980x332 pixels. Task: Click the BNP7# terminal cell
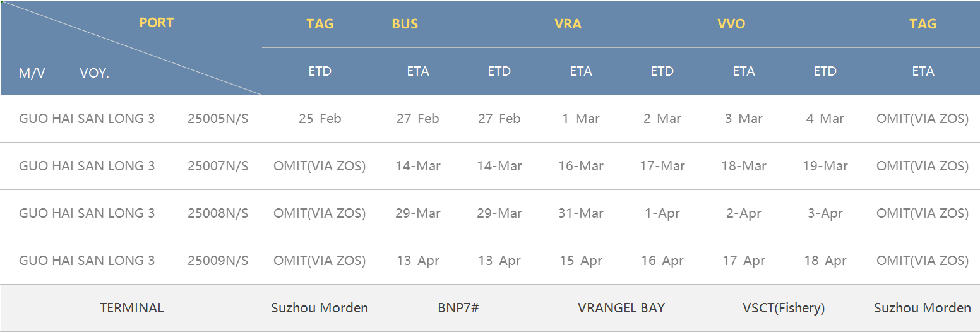pos(458,308)
